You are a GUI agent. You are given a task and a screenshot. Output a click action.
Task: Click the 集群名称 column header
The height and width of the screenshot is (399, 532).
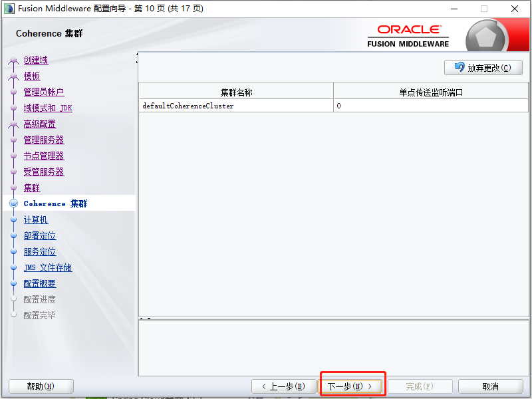point(236,92)
